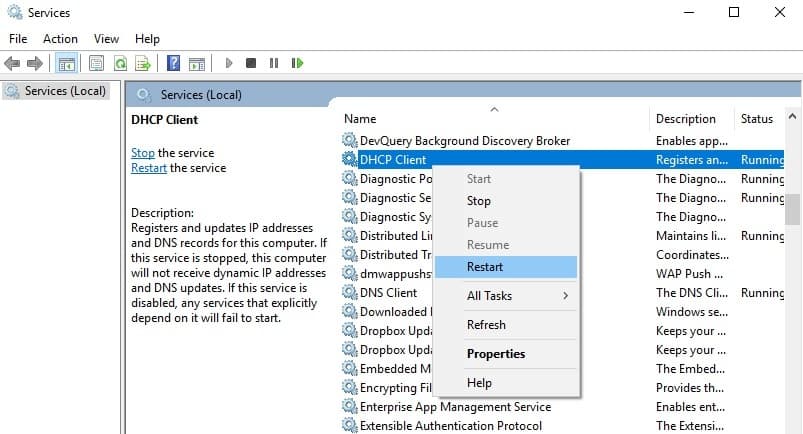
Task: Click the Back arrow toolbar icon
Action: 12,64
